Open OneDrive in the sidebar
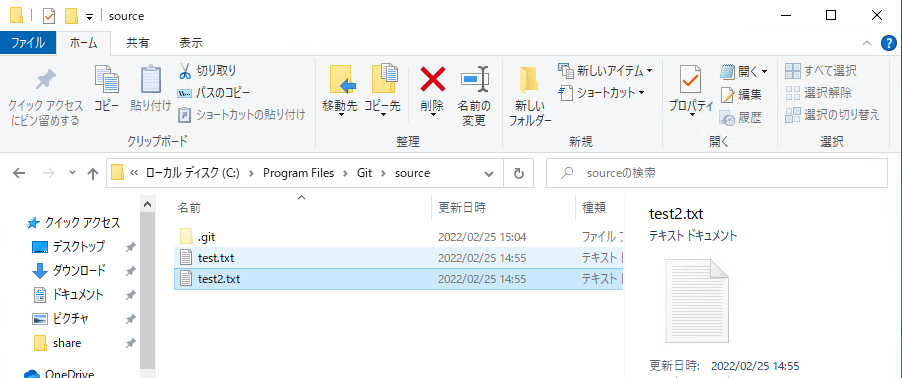The width and height of the screenshot is (902, 378). pos(60,373)
